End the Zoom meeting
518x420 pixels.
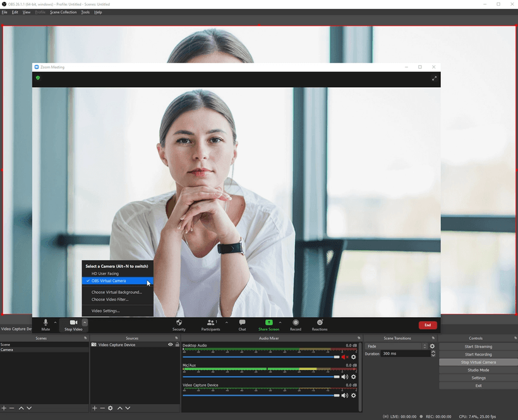428,325
